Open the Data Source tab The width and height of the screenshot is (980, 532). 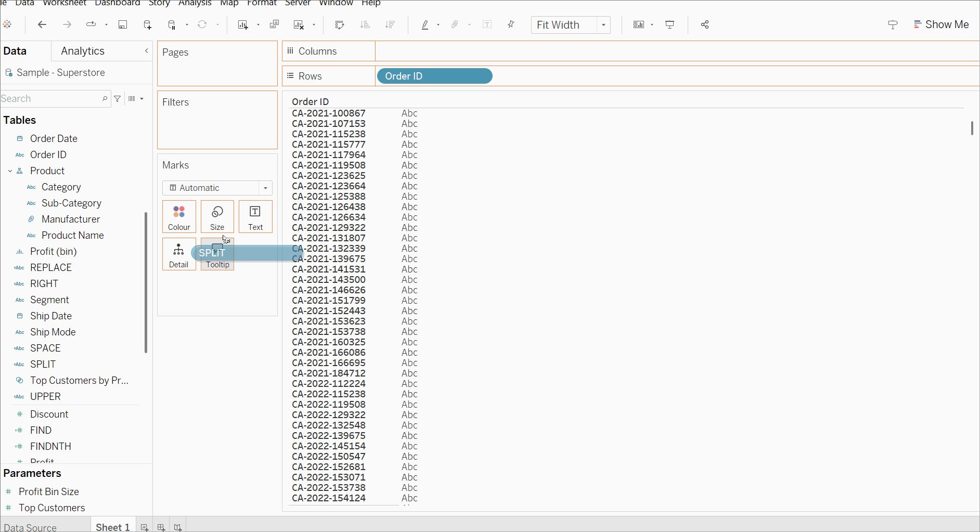click(x=30, y=527)
